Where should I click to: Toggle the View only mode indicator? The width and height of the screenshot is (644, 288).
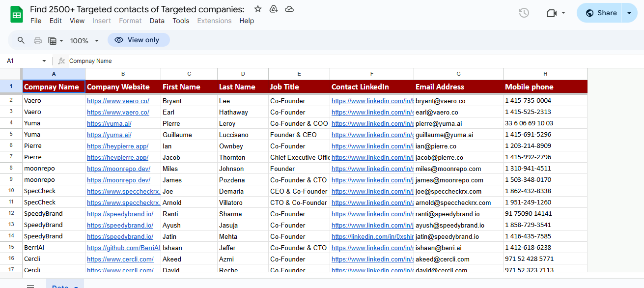click(139, 40)
